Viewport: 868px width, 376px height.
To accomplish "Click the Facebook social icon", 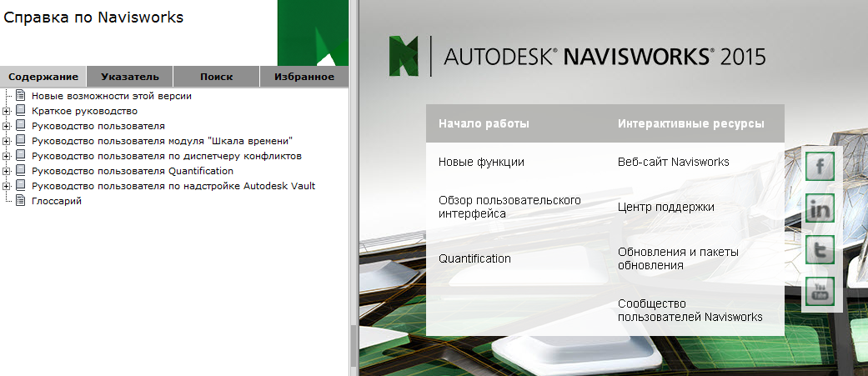I will 820,166.
